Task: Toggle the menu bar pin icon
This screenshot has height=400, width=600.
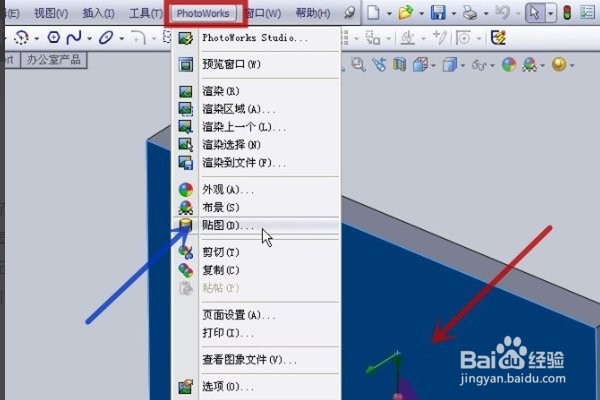Action: pyautogui.click(x=349, y=13)
